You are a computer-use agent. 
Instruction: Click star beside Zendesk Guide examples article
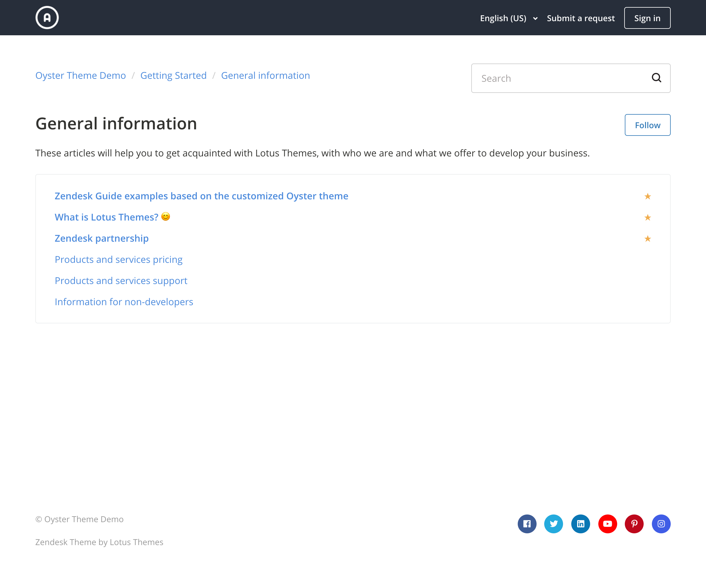(x=647, y=196)
